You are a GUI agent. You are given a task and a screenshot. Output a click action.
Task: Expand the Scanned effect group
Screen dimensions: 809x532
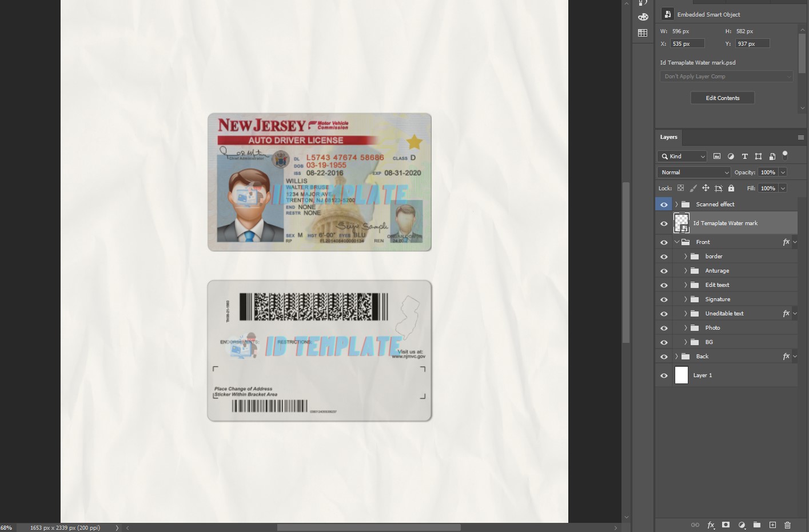(x=676, y=204)
